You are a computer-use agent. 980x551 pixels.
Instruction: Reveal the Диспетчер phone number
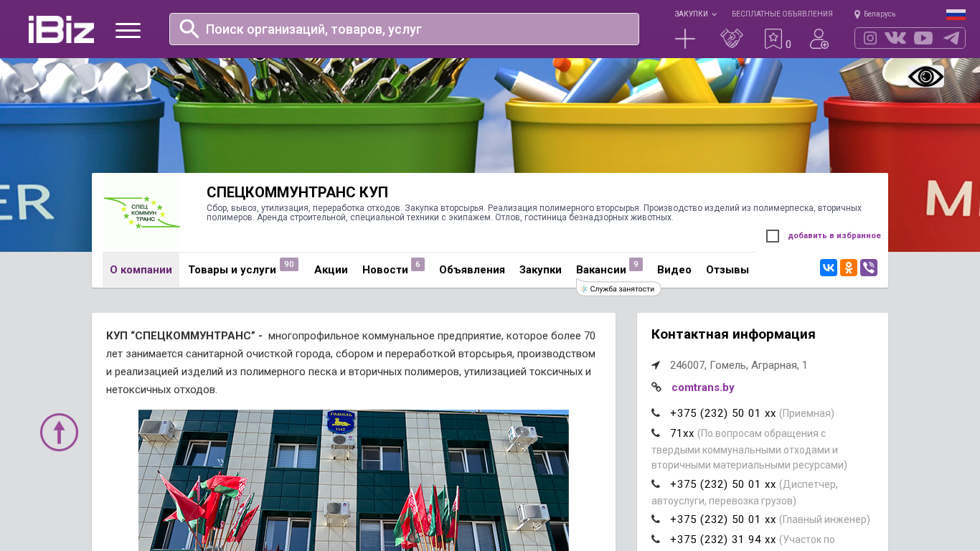pos(723,484)
